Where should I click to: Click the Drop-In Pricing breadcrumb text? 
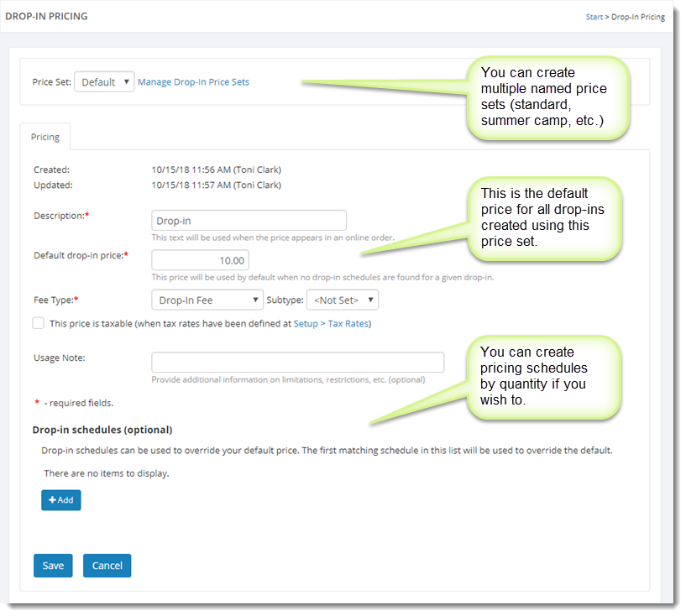point(637,17)
